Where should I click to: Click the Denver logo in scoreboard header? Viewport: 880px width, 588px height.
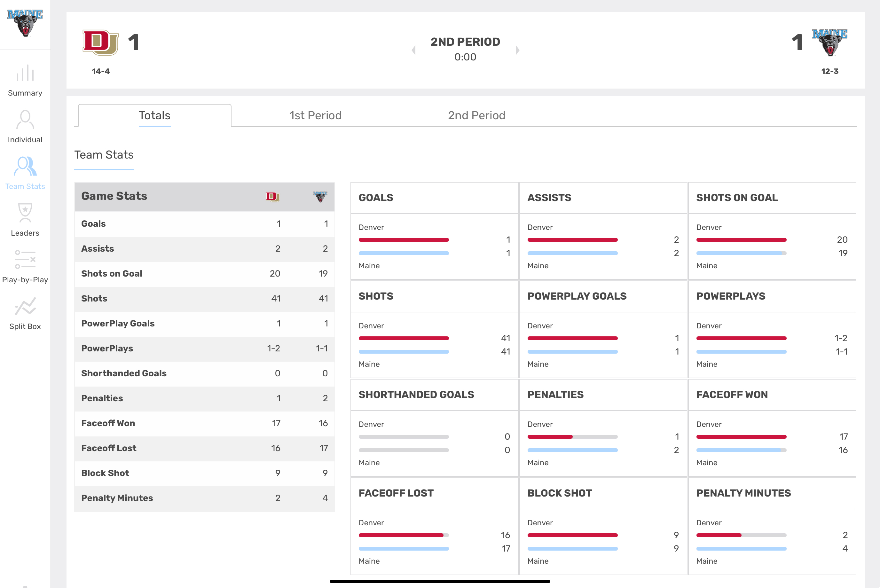pyautogui.click(x=100, y=43)
